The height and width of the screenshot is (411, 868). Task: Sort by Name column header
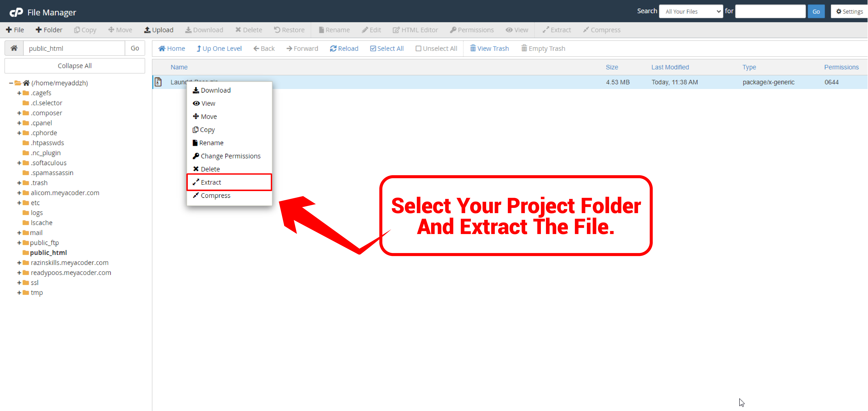pyautogui.click(x=179, y=67)
